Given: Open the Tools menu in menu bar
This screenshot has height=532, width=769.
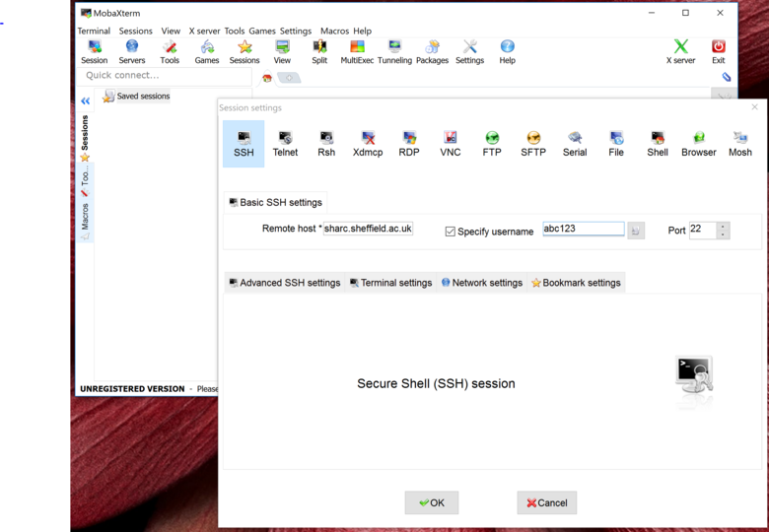Looking at the screenshot, I should (x=235, y=31).
